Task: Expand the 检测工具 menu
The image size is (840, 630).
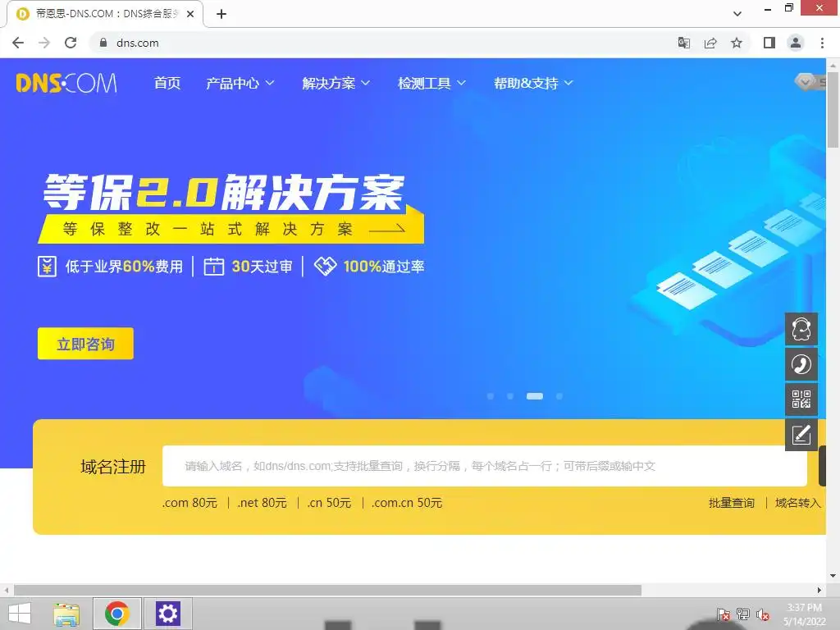Action: pos(431,83)
